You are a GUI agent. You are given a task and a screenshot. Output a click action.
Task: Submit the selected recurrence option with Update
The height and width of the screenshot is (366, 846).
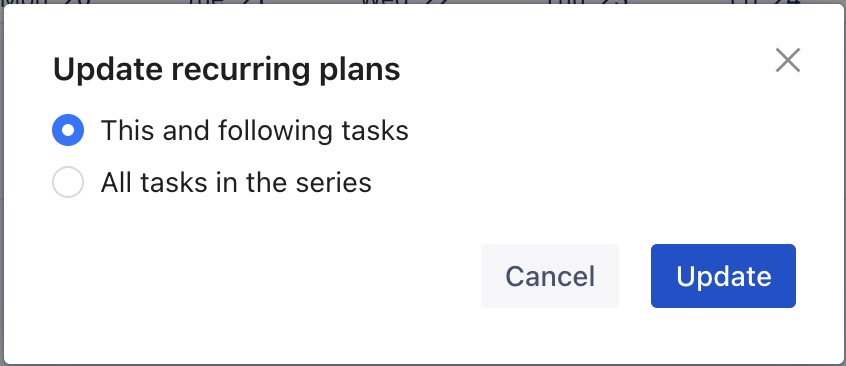tap(723, 276)
